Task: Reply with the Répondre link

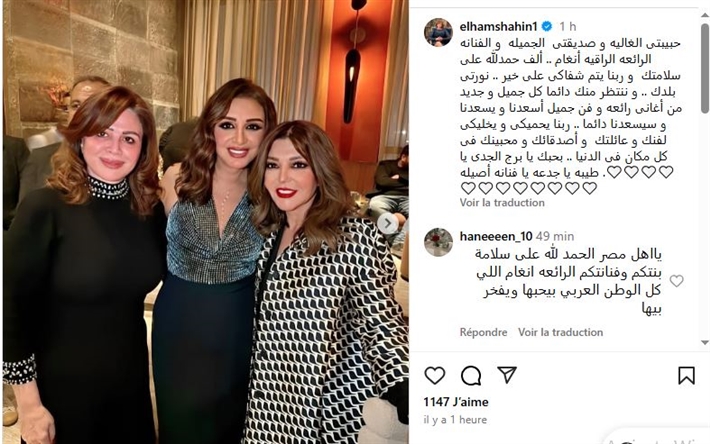Action: 483,332
